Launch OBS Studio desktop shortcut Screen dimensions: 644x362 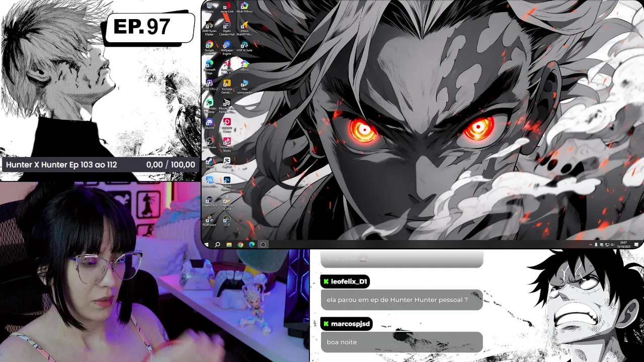coord(209,143)
